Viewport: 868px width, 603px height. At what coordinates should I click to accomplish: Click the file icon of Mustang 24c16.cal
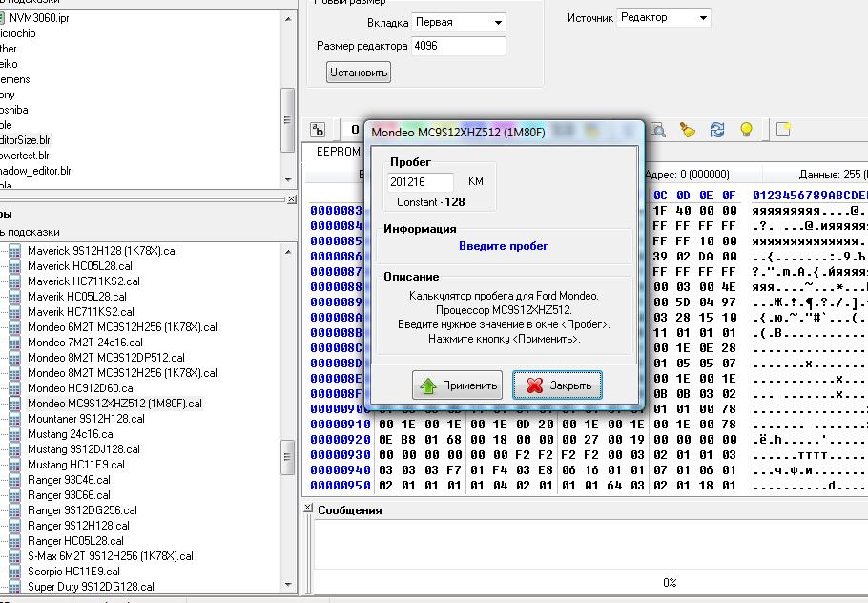coord(15,434)
